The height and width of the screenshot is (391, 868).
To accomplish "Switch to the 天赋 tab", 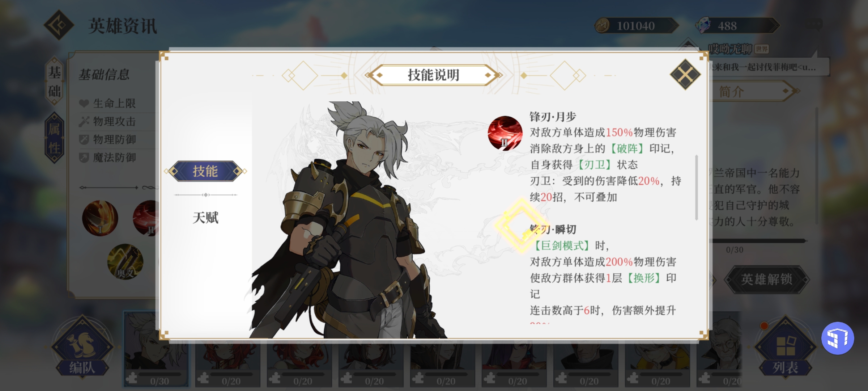I will pyautogui.click(x=205, y=218).
